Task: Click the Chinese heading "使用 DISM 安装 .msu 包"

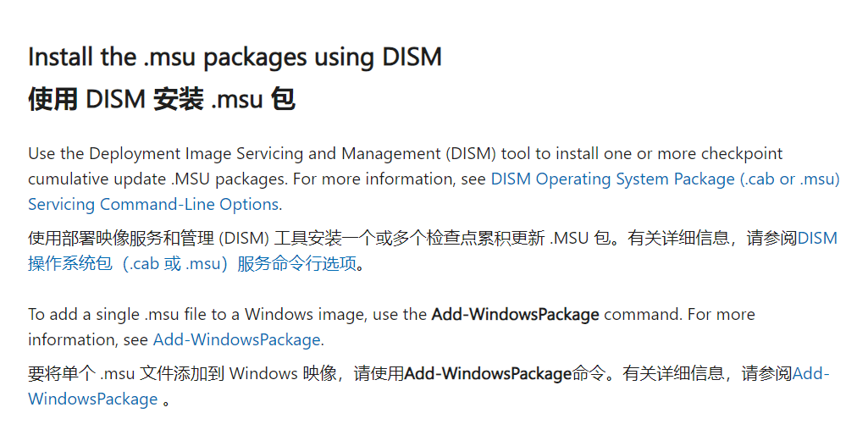Action: [162, 100]
